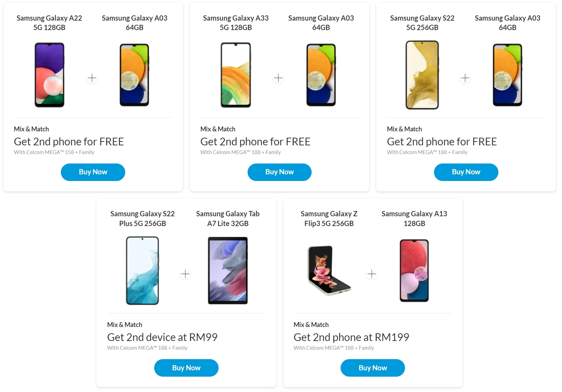Click Buy Now on the Galaxy S22 bundle

click(466, 172)
